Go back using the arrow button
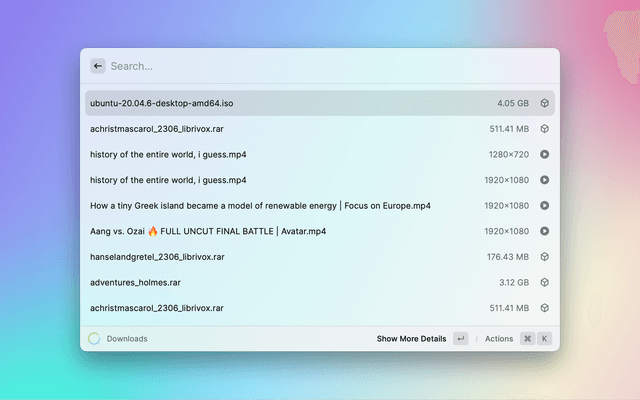Screen dimensions: 640x400 tap(97, 66)
